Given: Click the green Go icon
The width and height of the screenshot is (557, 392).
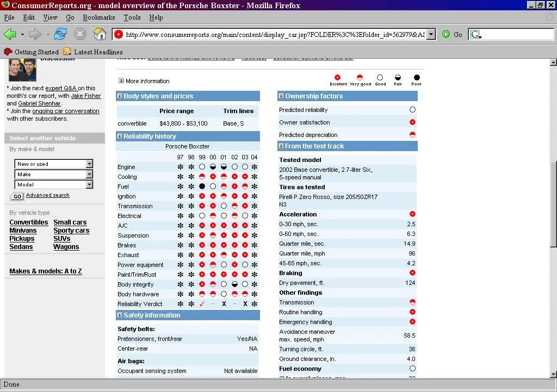Looking at the screenshot, I should point(446,34).
